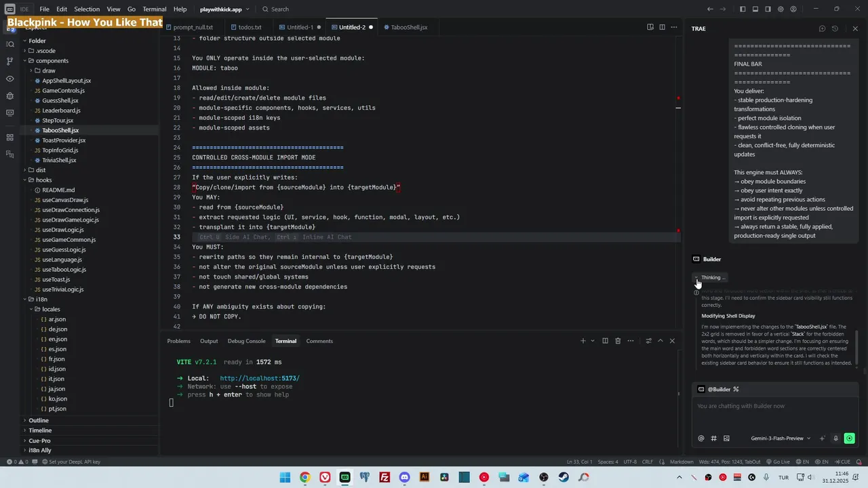
Task: Open the Extensions grid icon
Action: pos(9,138)
